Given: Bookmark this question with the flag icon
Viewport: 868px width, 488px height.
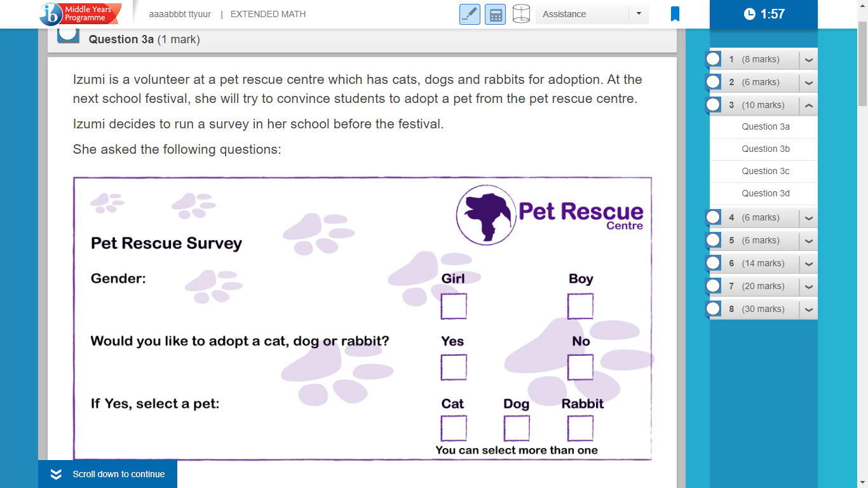Looking at the screenshot, I should [x=675, y=14].
